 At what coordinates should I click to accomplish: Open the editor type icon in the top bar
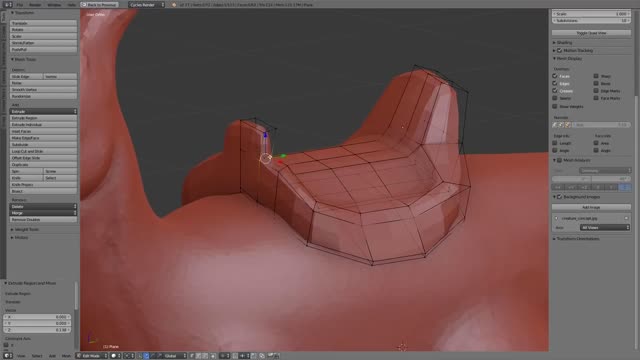coord(8,4)
